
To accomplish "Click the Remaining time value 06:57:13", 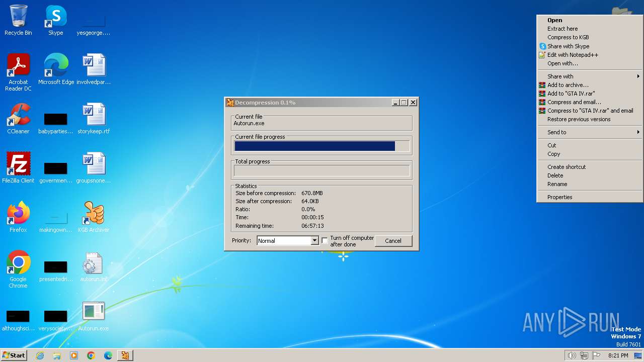I will pyautogui.click(x=312, y=226).
